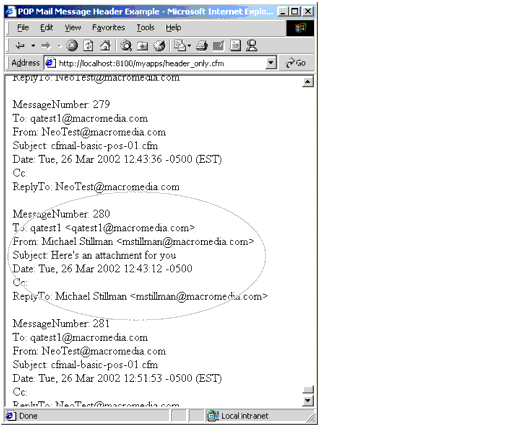The height and width of the screenshot is (426, 514).
Task: Click the 'Address' label
Action: (25, 63)
